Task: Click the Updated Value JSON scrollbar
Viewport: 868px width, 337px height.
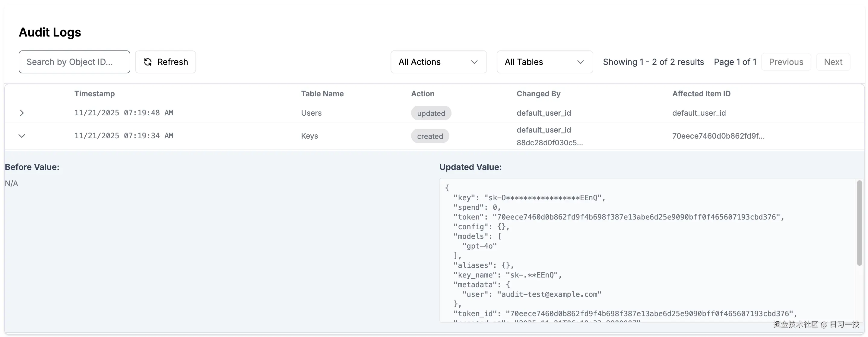Action: pos(859,223)
